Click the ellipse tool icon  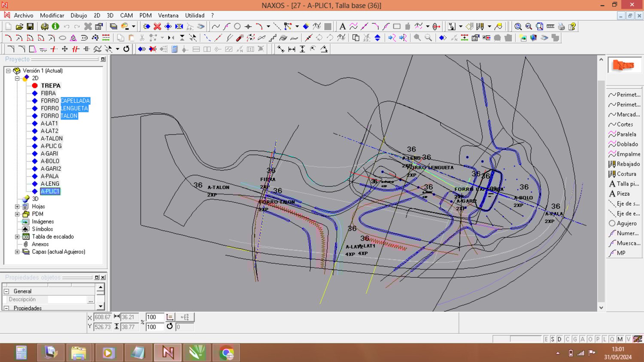pyautogui.click(x=62, y=38)
